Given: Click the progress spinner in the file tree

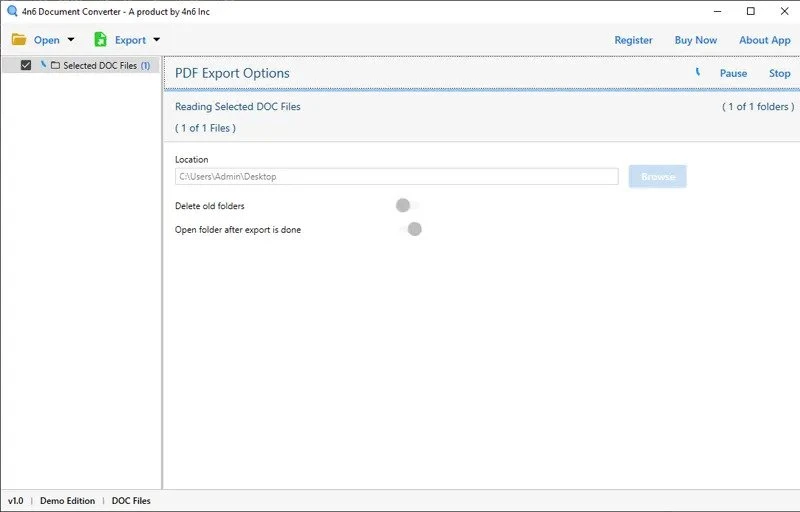Looking at the screenshot, I should click(43, 65).
